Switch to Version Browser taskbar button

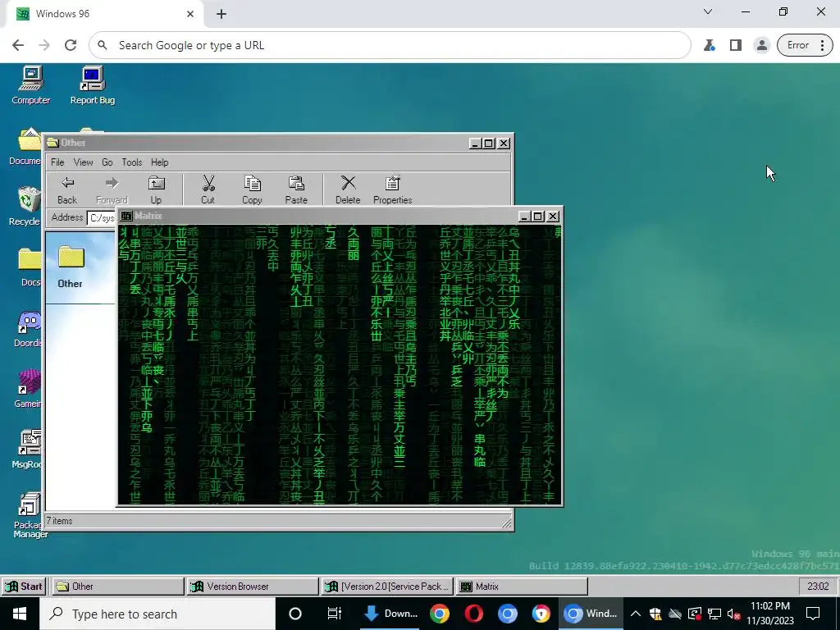coord(253,586)
